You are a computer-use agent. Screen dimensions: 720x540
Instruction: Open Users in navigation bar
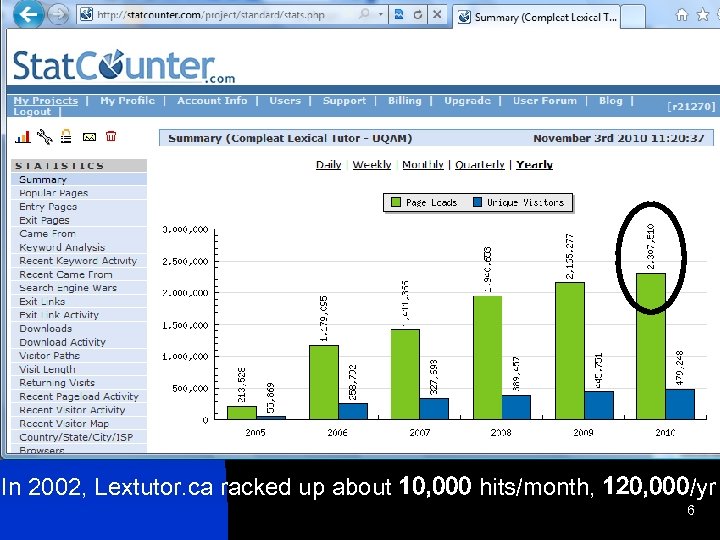(285, 101)
